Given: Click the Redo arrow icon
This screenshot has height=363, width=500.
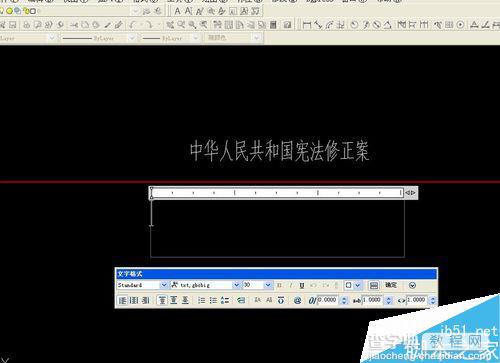Looking at the screenshot, I should click(x=149, y=24).
